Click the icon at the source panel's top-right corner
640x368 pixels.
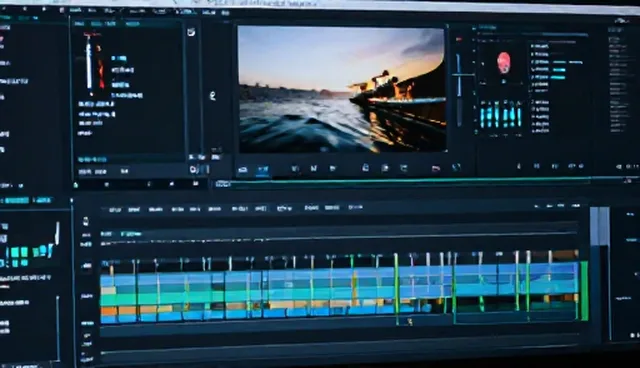click(191, 32)
